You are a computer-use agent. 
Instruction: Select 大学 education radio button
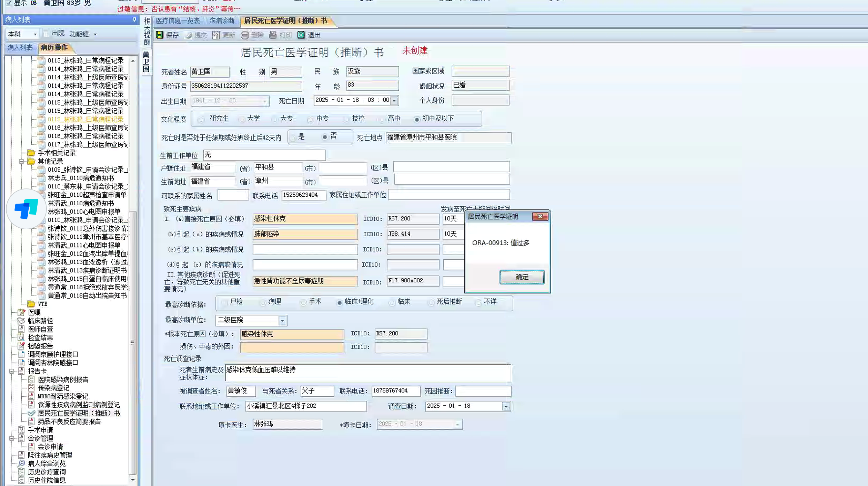[242, 119]
